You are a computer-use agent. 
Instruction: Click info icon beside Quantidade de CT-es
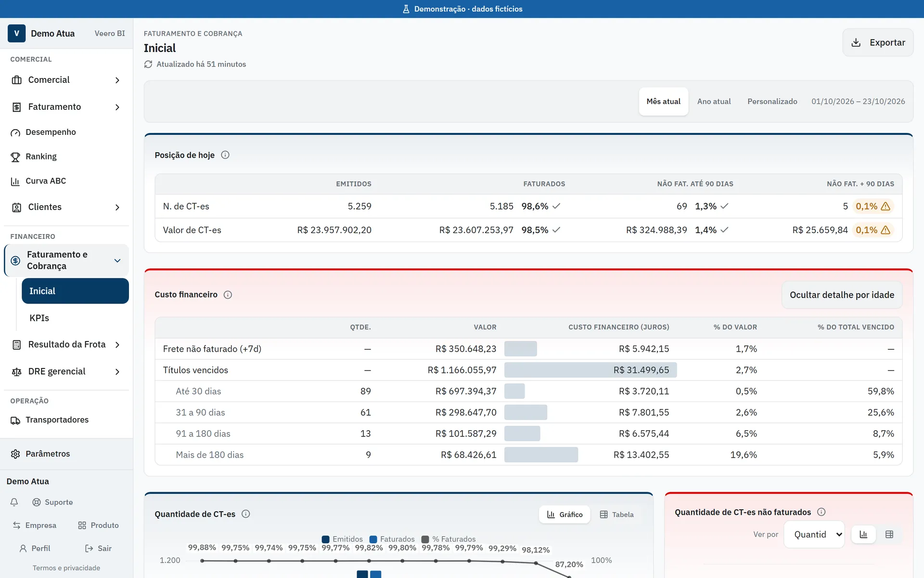coord(246,514)
